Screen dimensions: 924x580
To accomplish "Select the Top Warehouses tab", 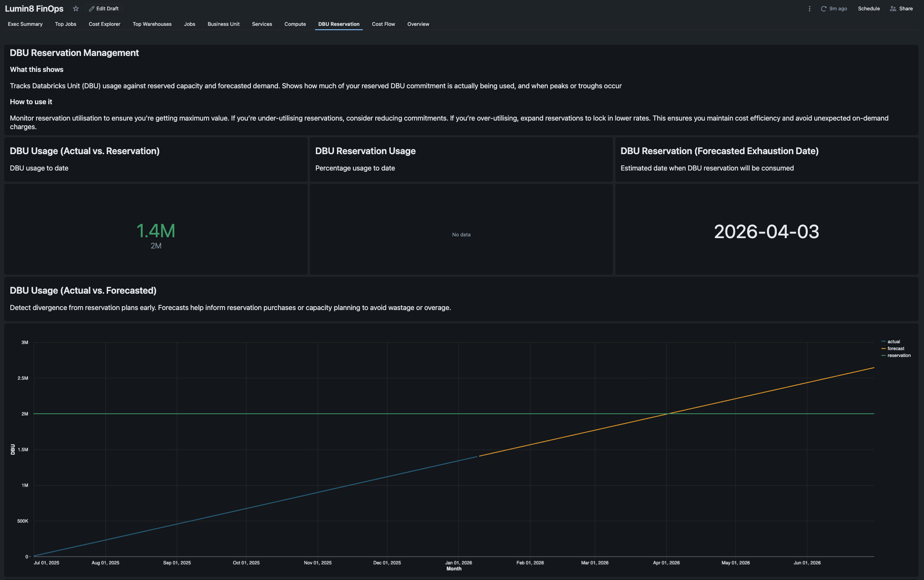I will point(152,24).
